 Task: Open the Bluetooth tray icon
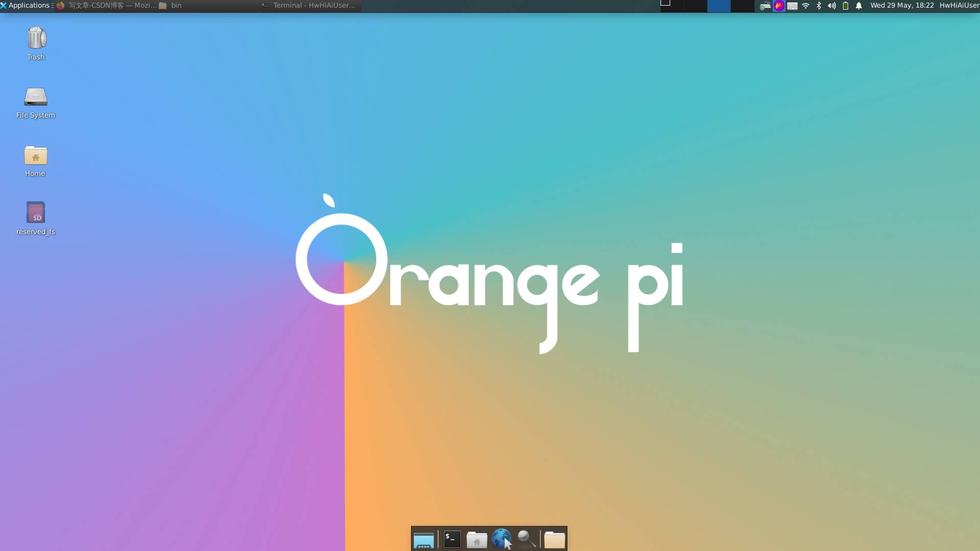(819, 6)
